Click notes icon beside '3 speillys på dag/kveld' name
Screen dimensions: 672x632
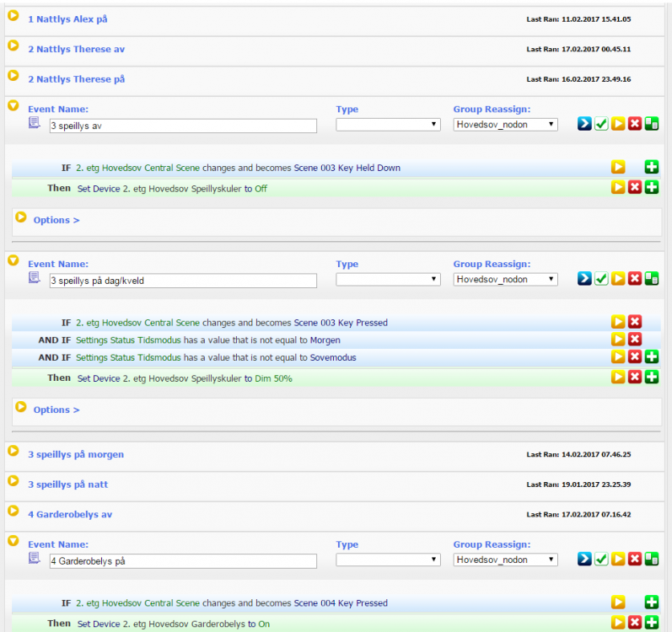tap(35, 277)
